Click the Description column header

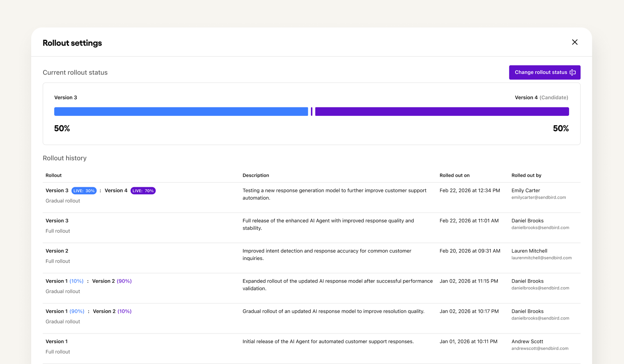click(256, 175)
